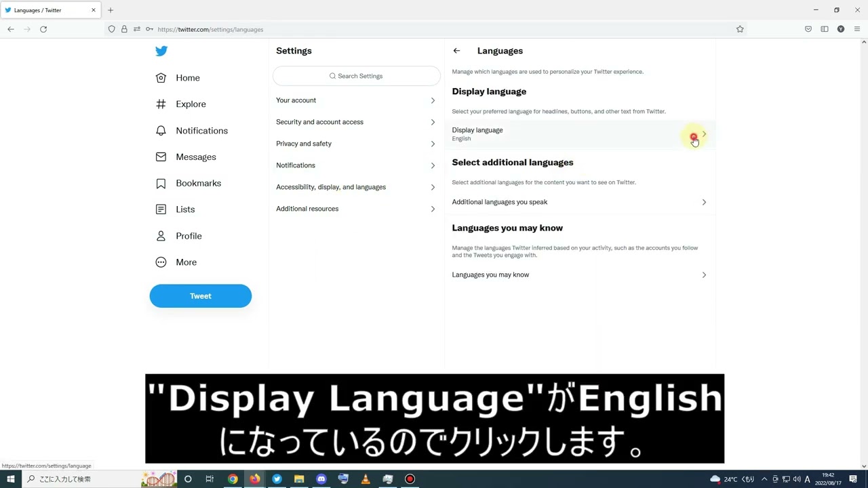Open a new browser tab

pos(111,10)
